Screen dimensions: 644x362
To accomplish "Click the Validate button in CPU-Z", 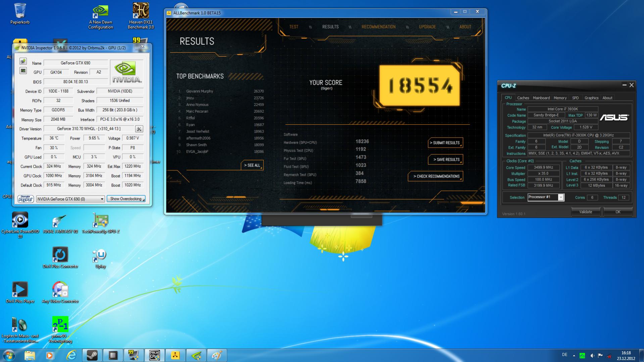I will tap(586, 212).
